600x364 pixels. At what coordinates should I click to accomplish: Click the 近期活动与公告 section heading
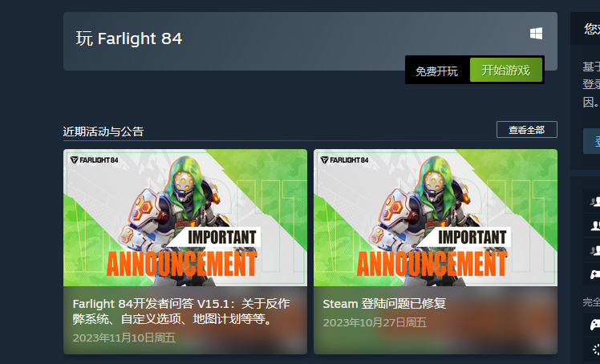[x=103, y=131]
